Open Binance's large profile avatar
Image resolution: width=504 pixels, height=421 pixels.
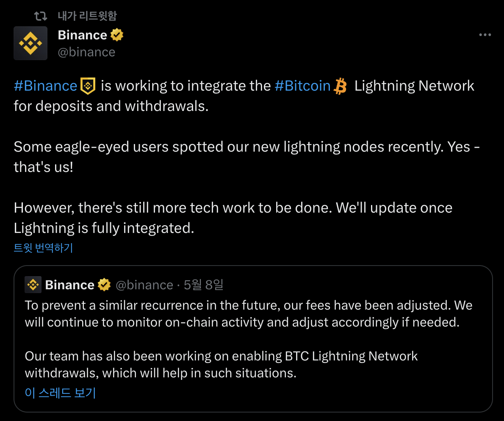pos(30,43)
